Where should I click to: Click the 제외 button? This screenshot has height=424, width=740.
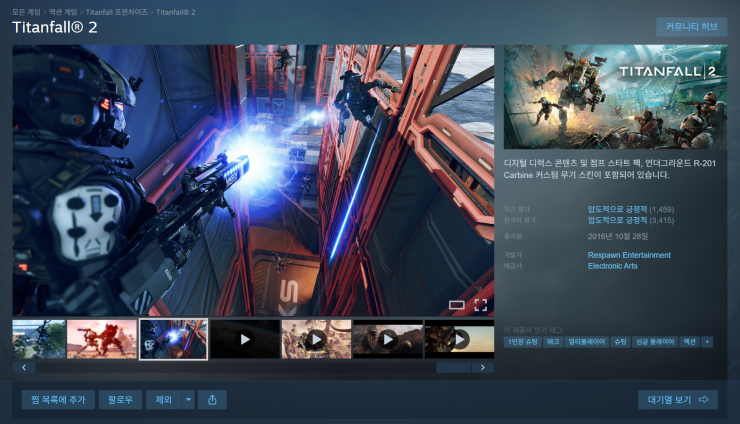pos(164,400)
